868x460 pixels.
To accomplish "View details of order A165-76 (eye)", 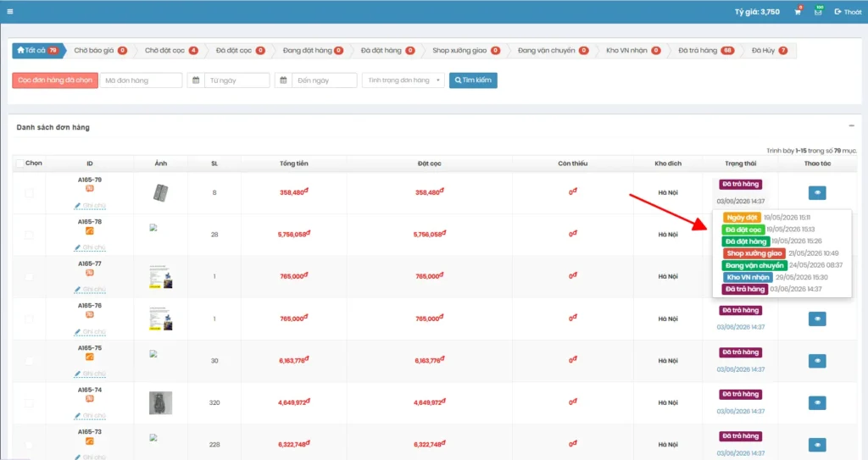I will 817,319.
